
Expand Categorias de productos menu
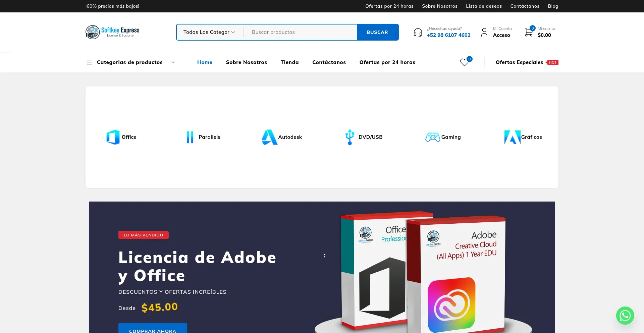(x=130, y=62)
